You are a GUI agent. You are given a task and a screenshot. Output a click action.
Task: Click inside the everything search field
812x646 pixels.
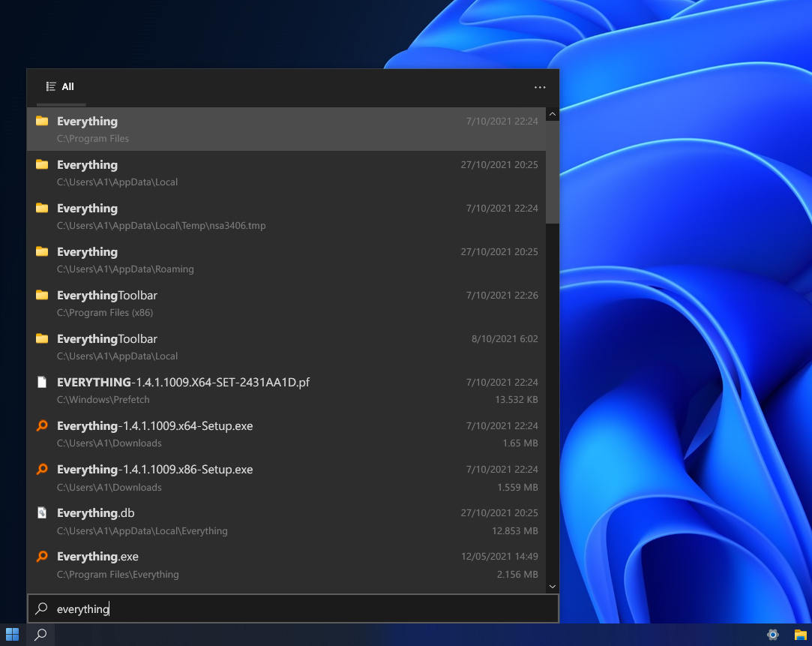point(225,608)
